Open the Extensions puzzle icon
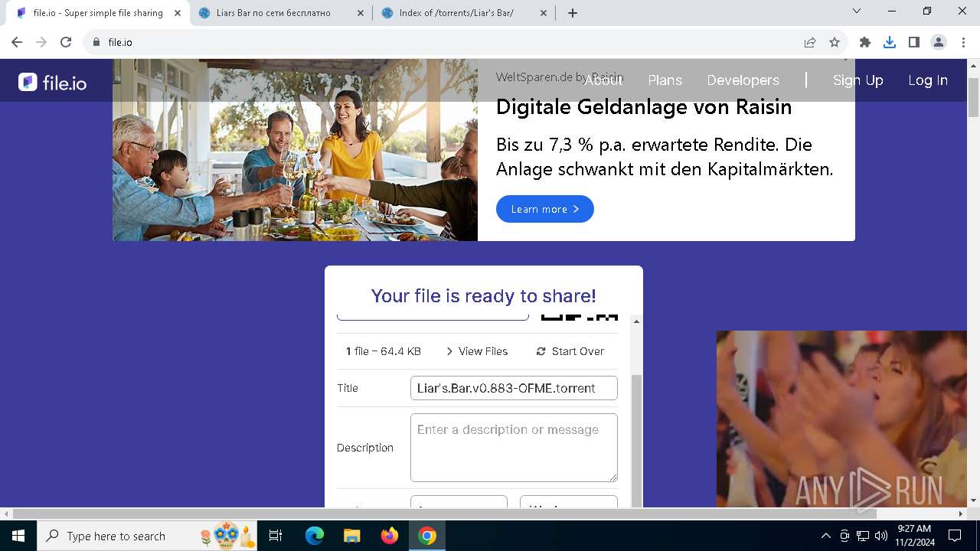 (865, 42)
